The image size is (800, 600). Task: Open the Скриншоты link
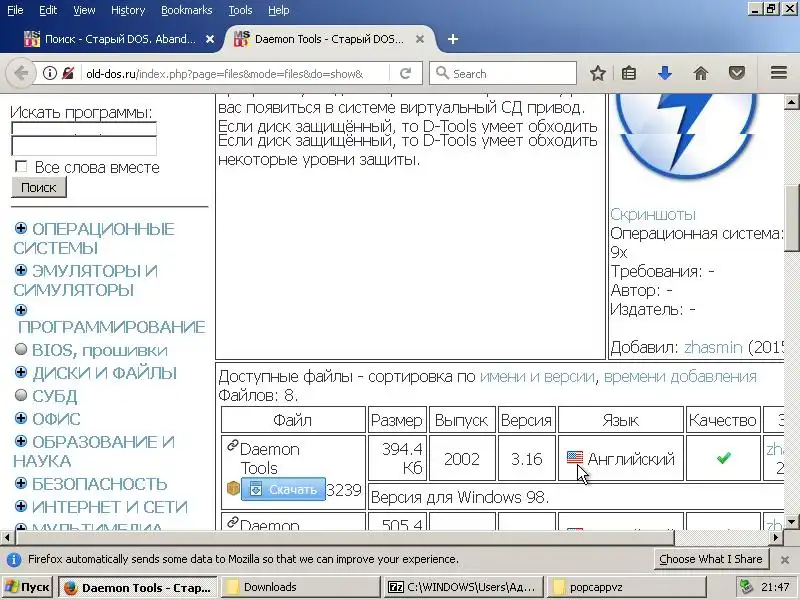pyautogui.click(x=653, y=214)
